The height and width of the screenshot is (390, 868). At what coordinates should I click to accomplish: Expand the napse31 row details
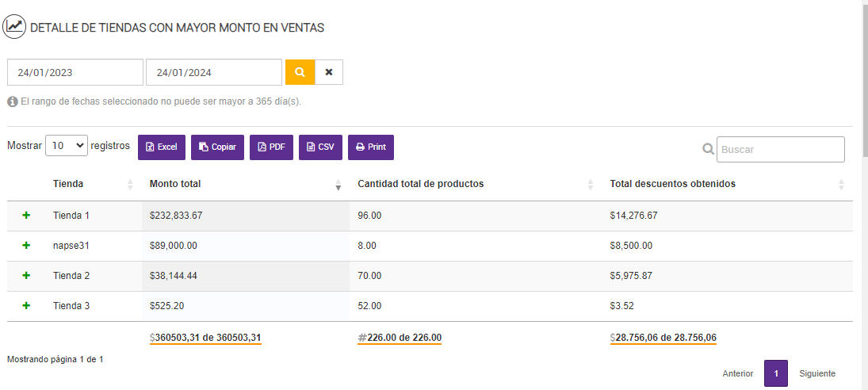26,246
